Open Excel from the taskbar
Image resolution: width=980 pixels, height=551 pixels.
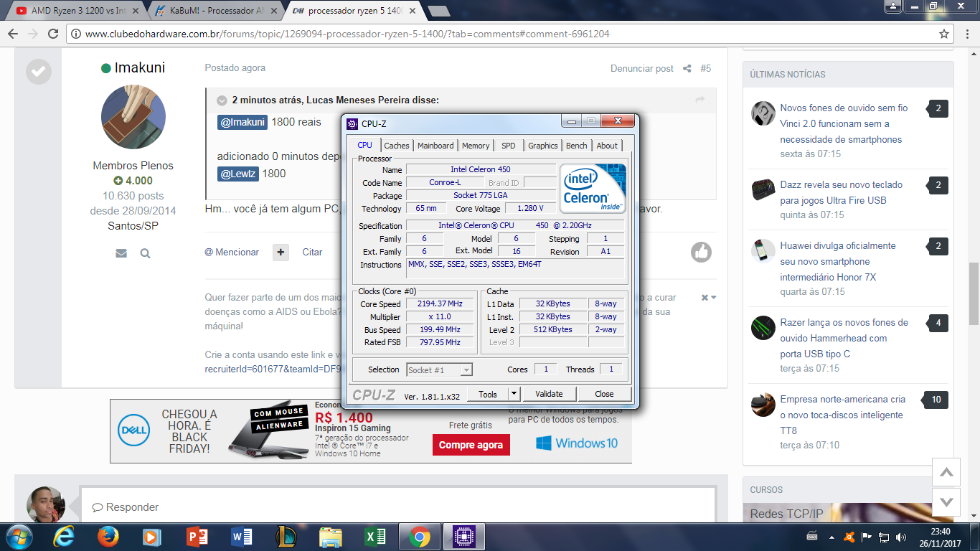pyautogui.click(x=374, y=537)
